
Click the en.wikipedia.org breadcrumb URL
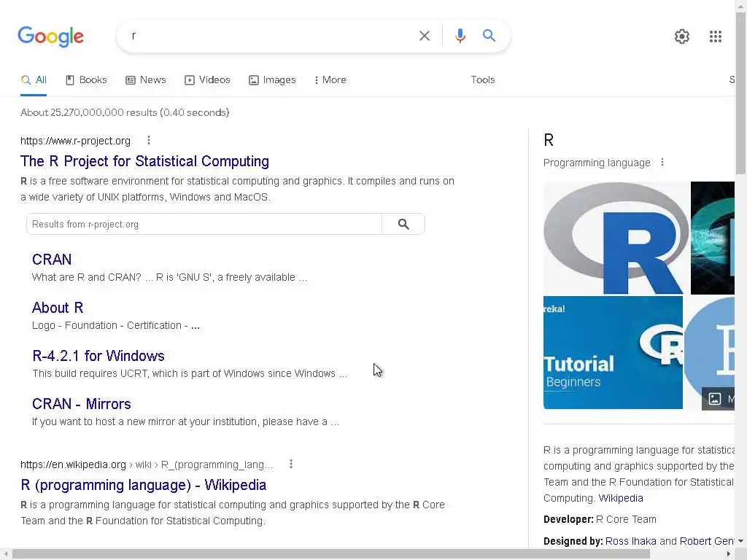[147, 464]
